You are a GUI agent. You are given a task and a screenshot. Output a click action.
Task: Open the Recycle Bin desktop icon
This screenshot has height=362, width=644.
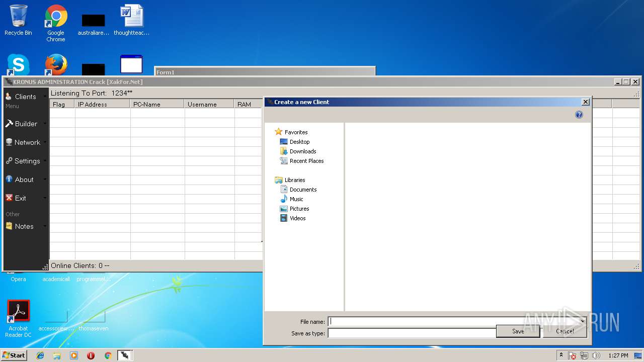[x=18, y=20]
